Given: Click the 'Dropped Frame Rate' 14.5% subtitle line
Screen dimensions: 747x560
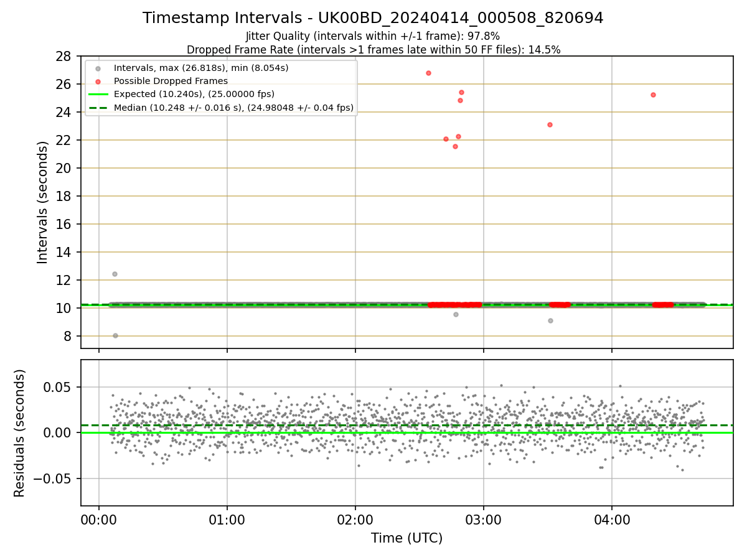Looking at the screenshot, I should click(x=374, y=50).
